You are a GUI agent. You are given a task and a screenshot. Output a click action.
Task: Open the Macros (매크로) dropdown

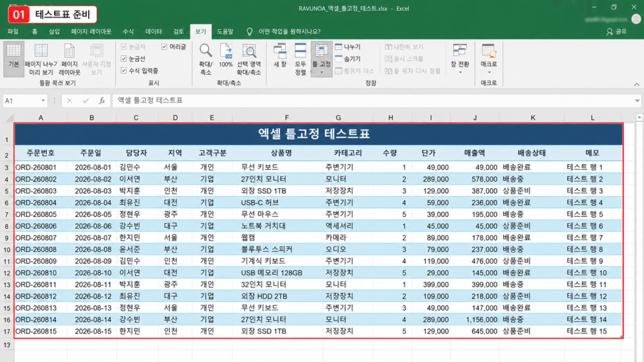pos(489,58)
